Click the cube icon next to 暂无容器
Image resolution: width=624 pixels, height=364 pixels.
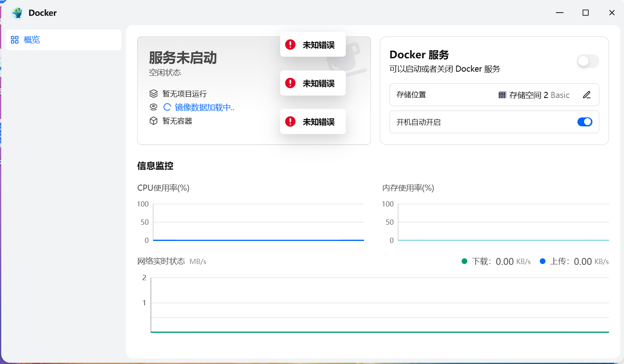(x=153, y=121)
